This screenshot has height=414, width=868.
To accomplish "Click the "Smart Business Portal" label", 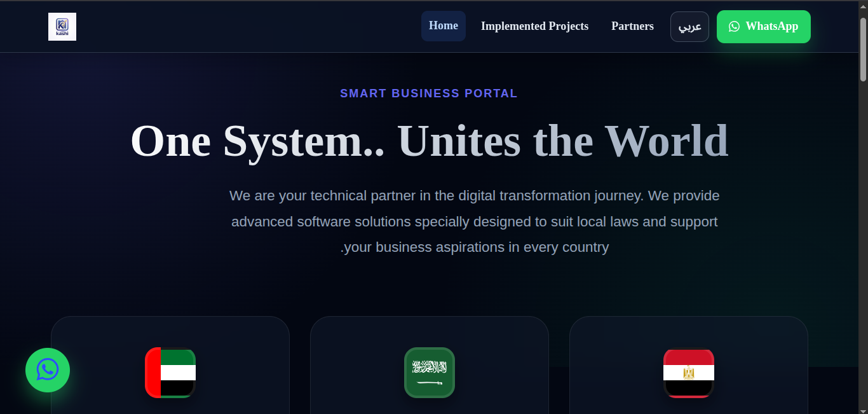I will (x=429, y=93).
